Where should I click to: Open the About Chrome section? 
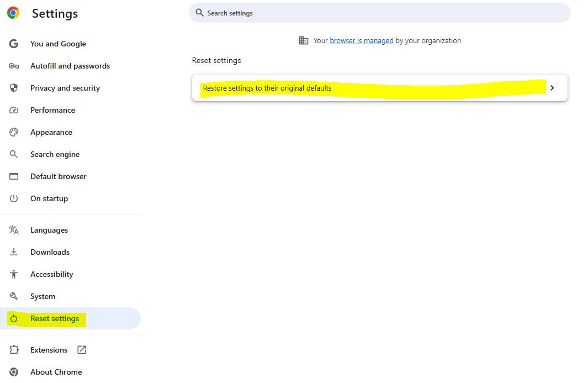click(x=56, y=372)
